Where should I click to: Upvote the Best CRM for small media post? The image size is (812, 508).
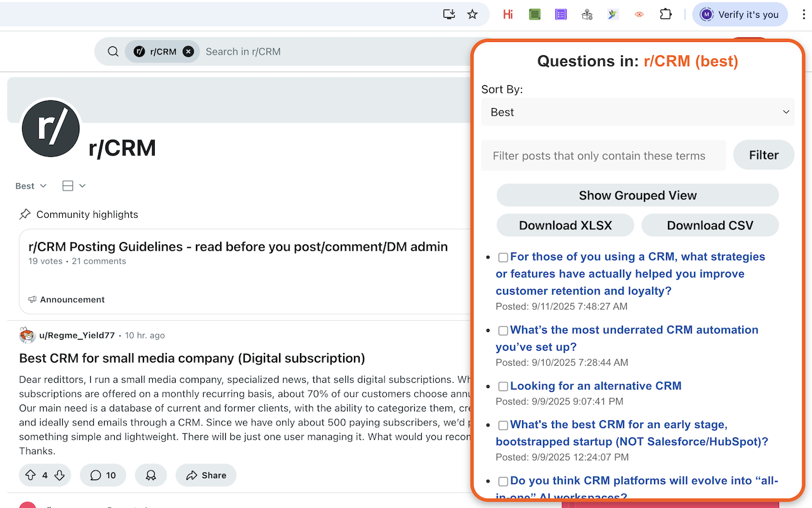pos(30,475)
